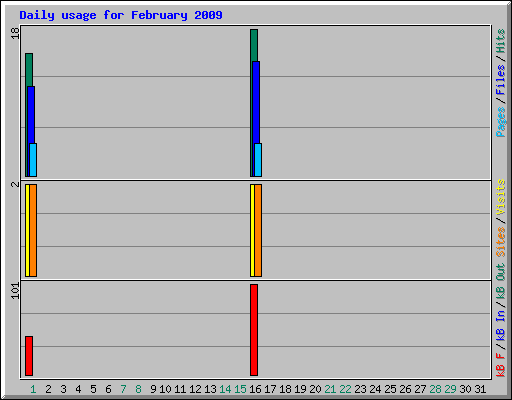The width and height of the screenshot is (512, 400).
Task: Click day 8 on the x-axis
Action: (138, 389)
